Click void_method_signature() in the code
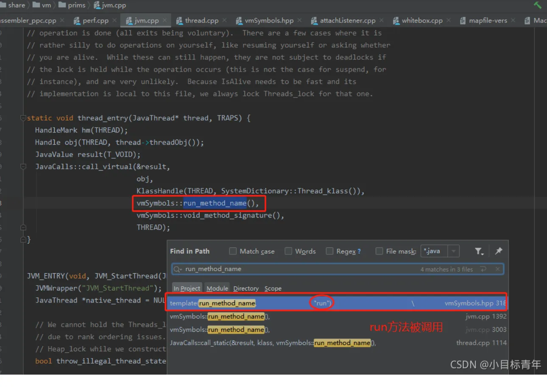Viewport: 547px width, 392px height. point(232,216)
